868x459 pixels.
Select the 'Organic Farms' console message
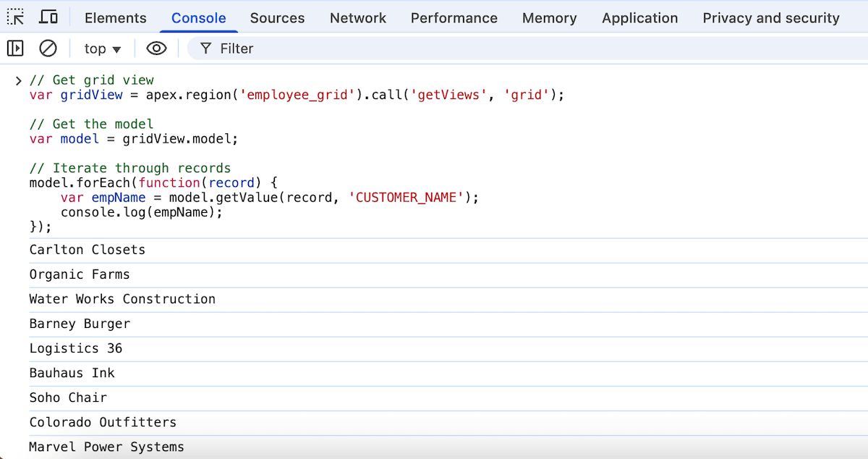80,274
